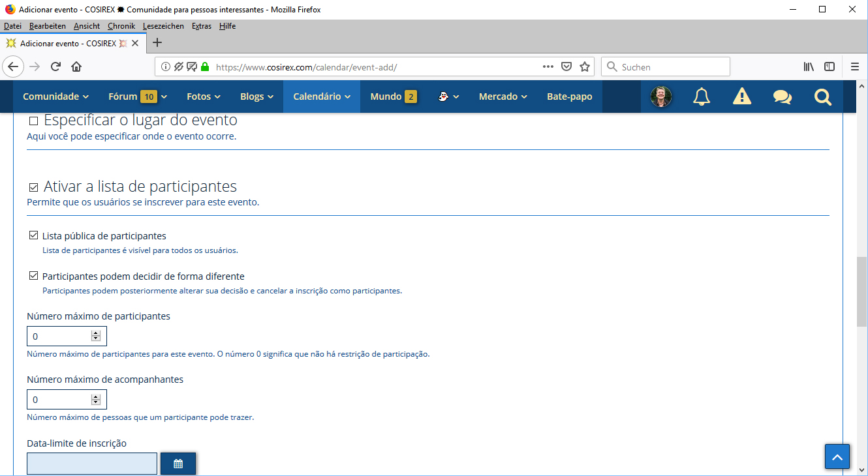Viewport: 868px width, 476px height.
Task: Open the notifications bell icon
Action: click(702, 97)
